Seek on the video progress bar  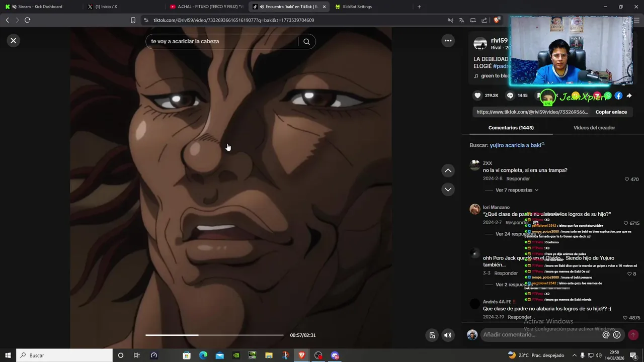(214, 335)
